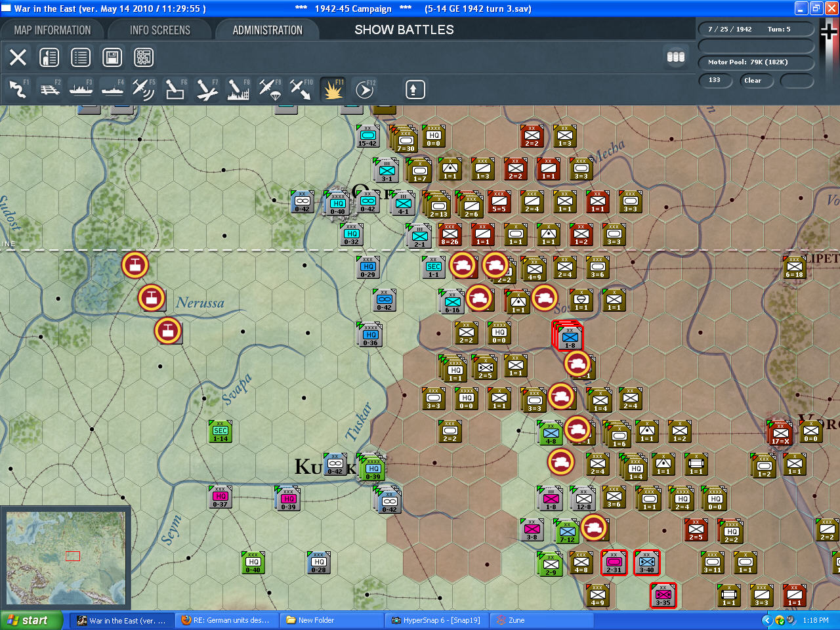Click the battle marker left of Nerussa label
Screen dimensions: 840x630
(151, 298)
